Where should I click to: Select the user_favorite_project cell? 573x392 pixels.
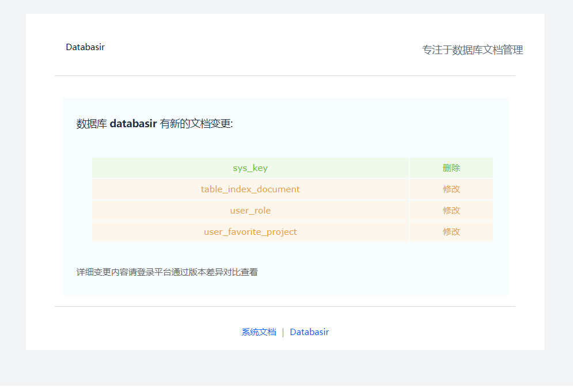[250, 232]
